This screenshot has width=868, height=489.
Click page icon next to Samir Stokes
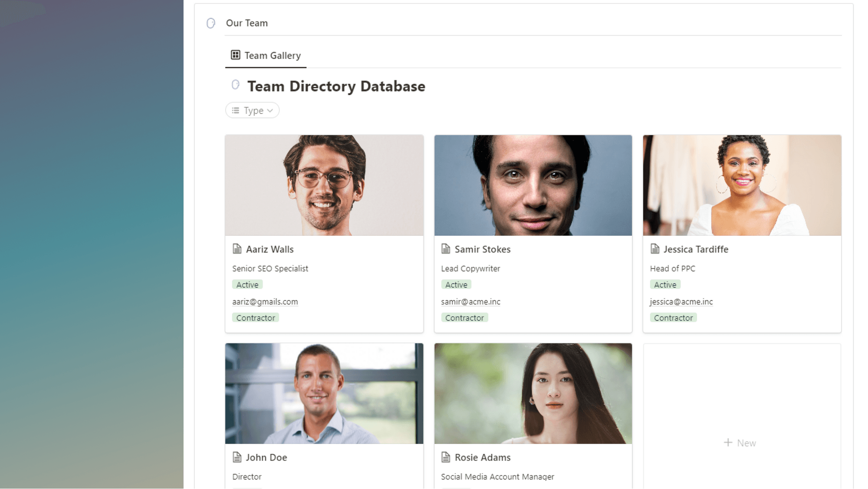pyautogui.click(x=446, y=249)
